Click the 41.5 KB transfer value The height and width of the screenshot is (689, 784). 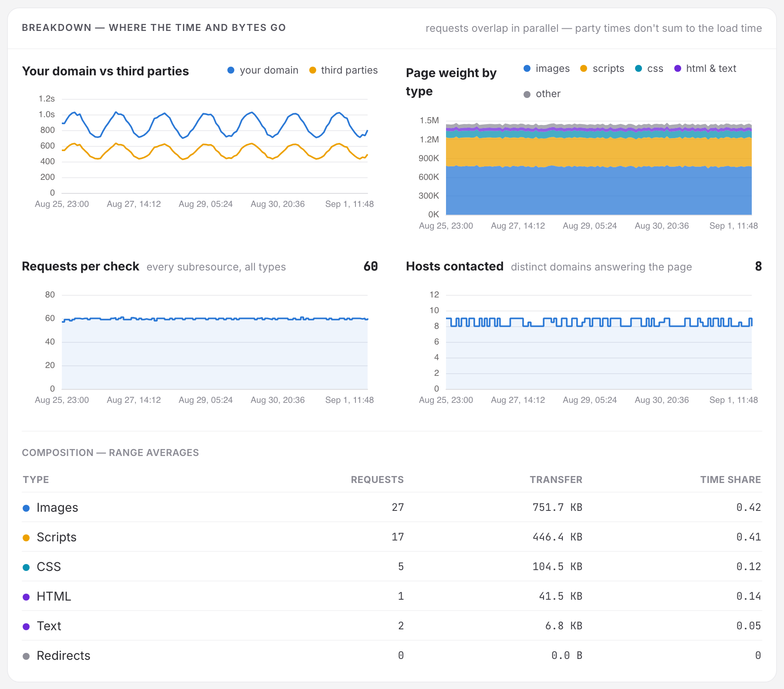(561, 596)
